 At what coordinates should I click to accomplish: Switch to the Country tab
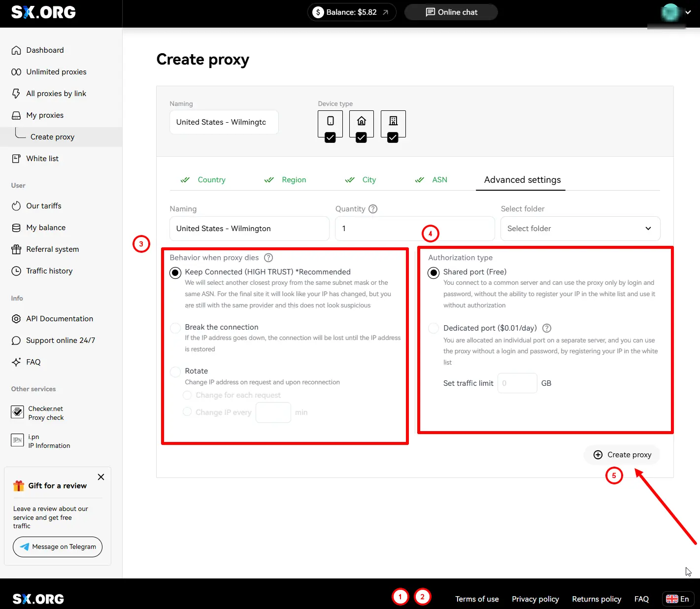211,180
